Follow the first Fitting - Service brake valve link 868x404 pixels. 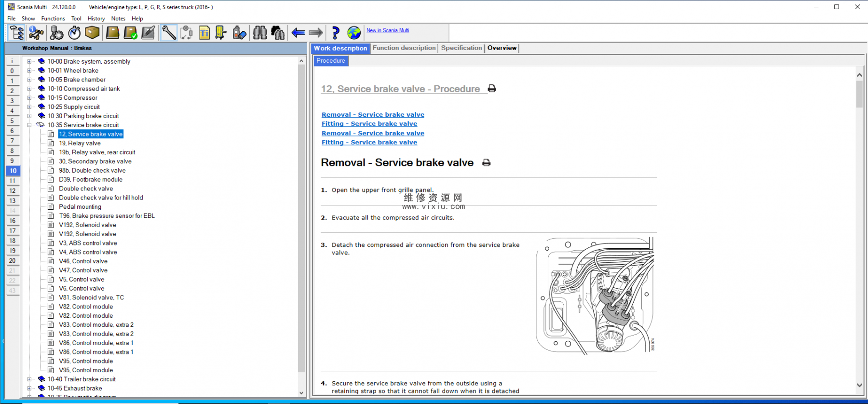point(369,124)
